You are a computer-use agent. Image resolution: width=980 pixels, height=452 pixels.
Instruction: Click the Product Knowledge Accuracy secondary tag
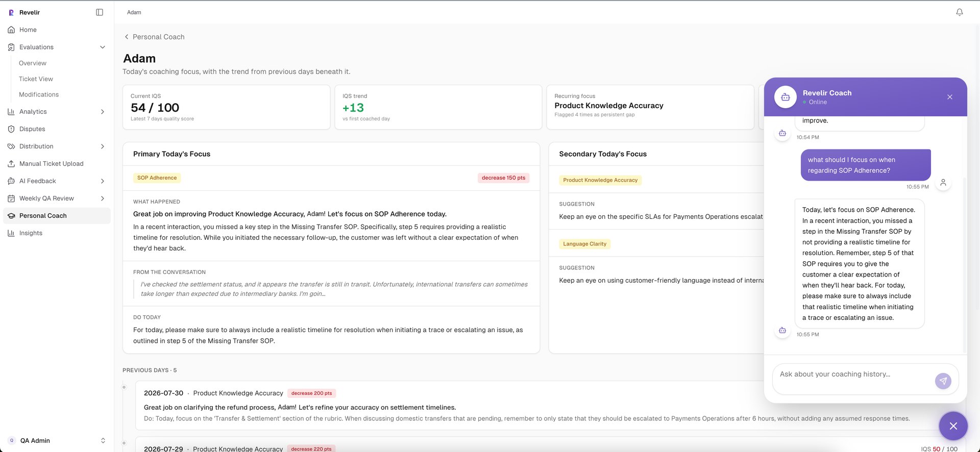[x=600, y=180]
